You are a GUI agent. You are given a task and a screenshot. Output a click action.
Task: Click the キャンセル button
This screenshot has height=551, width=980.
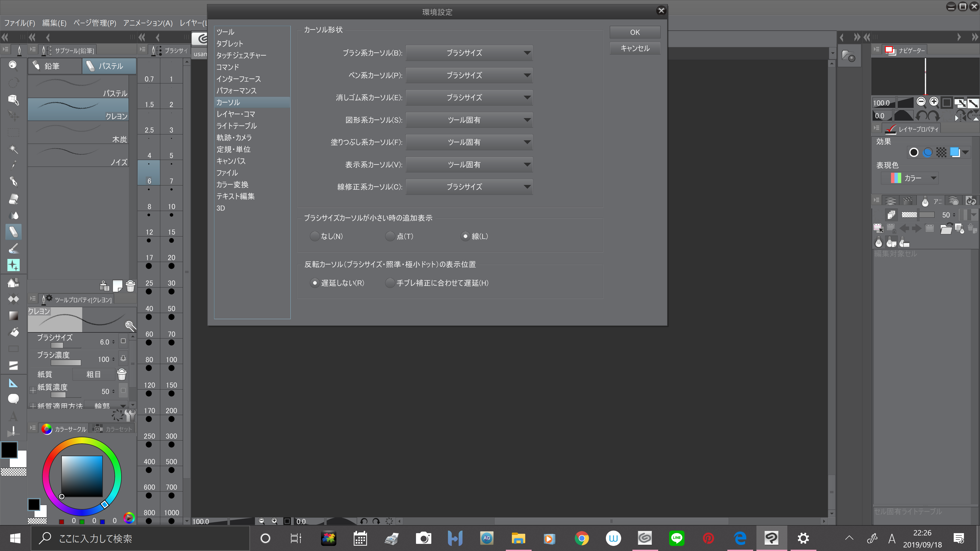[634, 48]
